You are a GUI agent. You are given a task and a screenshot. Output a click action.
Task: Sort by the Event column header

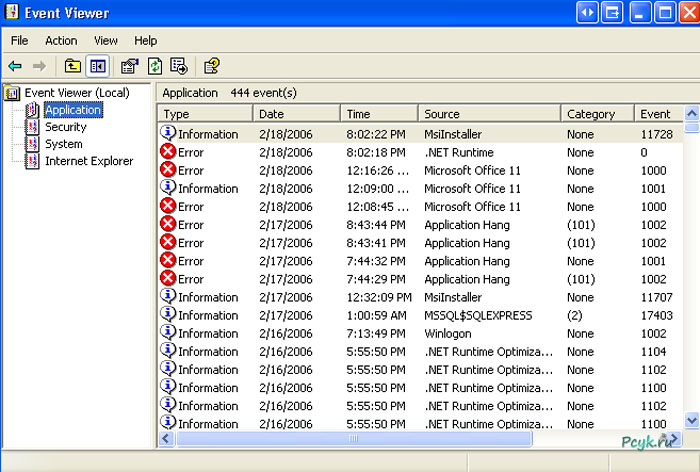(x=659, y=114)
